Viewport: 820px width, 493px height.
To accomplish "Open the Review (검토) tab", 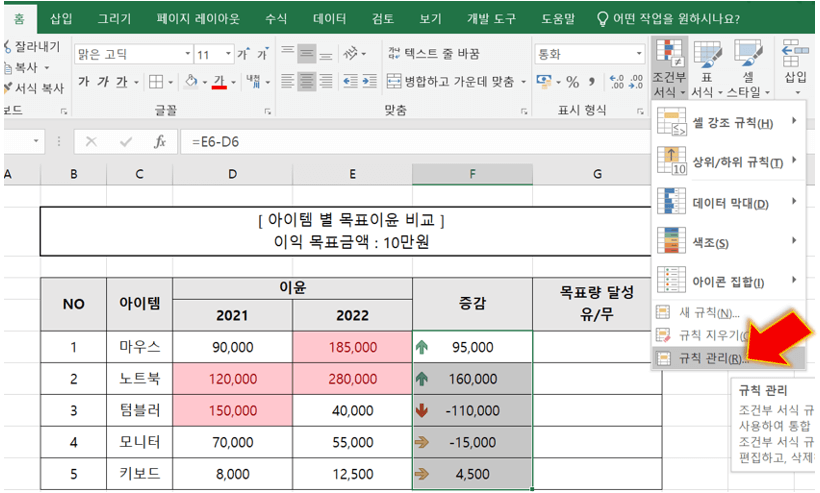I will tap(383, 19).
